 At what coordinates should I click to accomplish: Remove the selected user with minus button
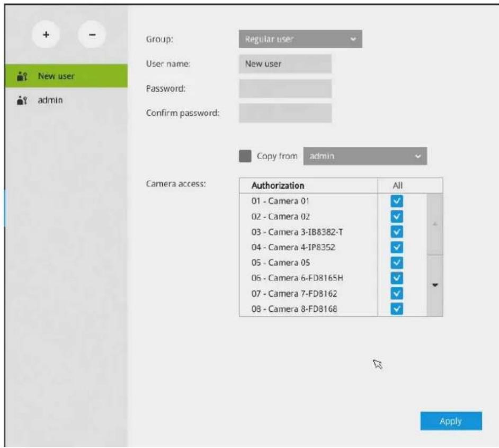click(92, 34)
